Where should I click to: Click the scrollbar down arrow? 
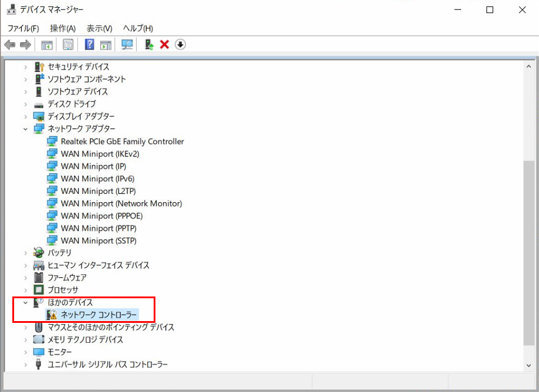pos(528,366)
